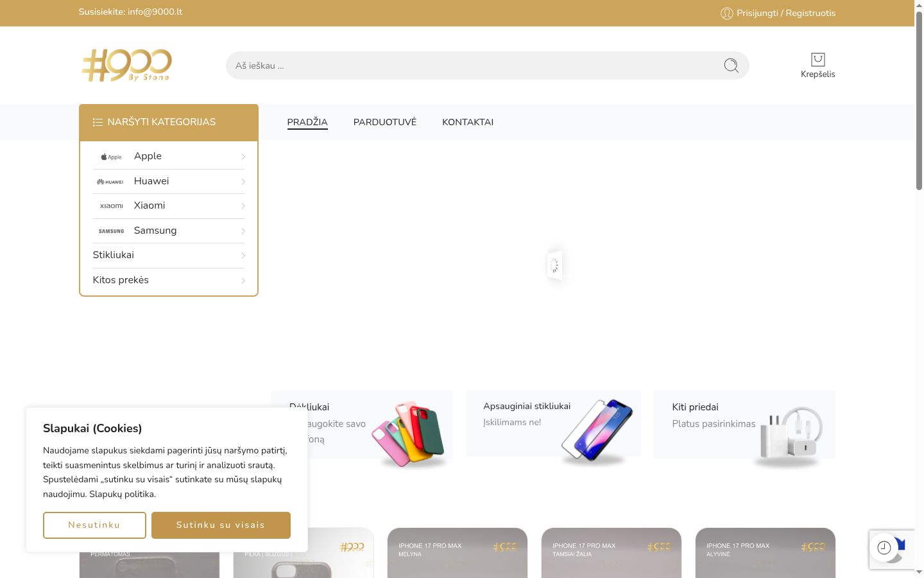Image resolution: width=924 pixels, height=578 pixels.
Task: Expand the Xiaomi category chevron
Action: click(x=243, y=206)
